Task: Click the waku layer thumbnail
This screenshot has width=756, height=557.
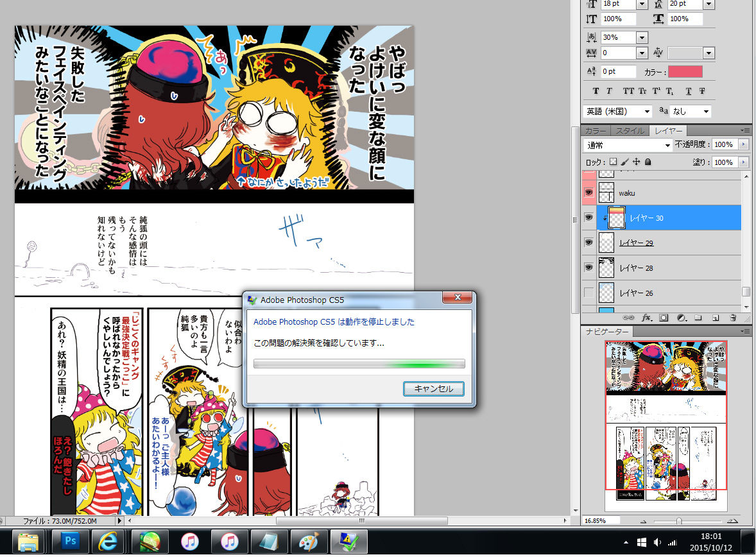Action: (x=606, y=193)
